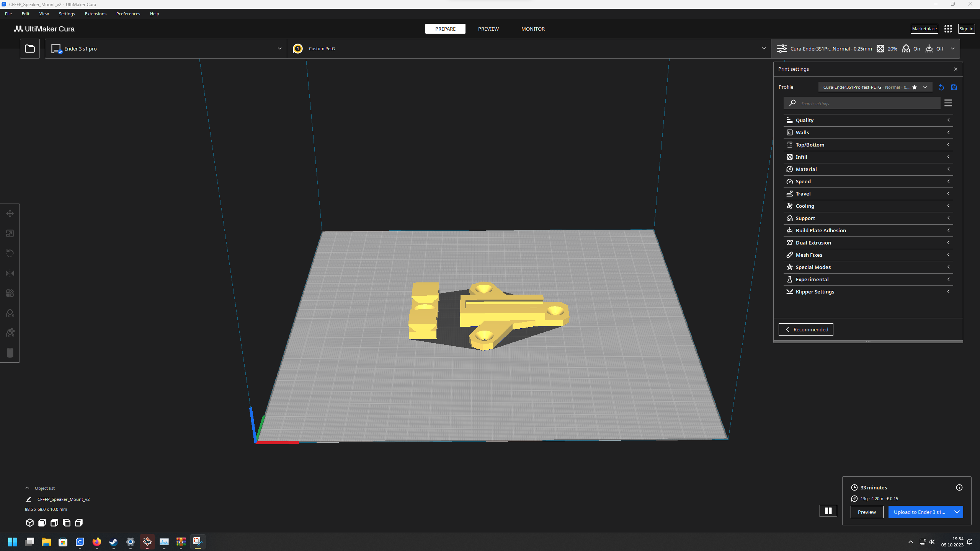Select the Move tool in sidebar

10,214
